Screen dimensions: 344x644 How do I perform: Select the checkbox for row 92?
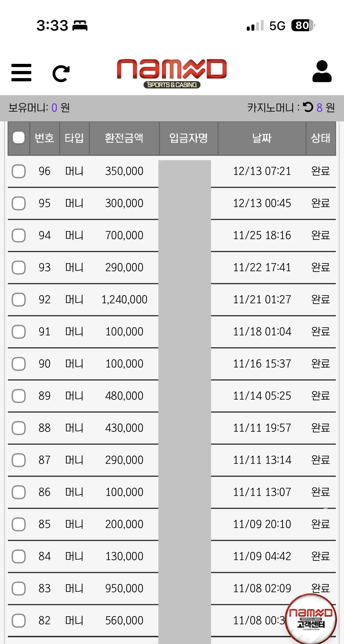click(x=19, y=299)
